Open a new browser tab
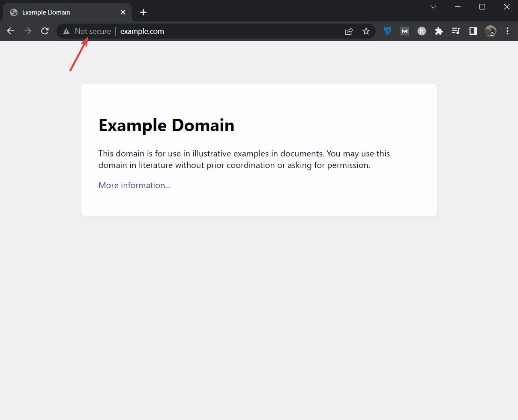 click(143, 12)
